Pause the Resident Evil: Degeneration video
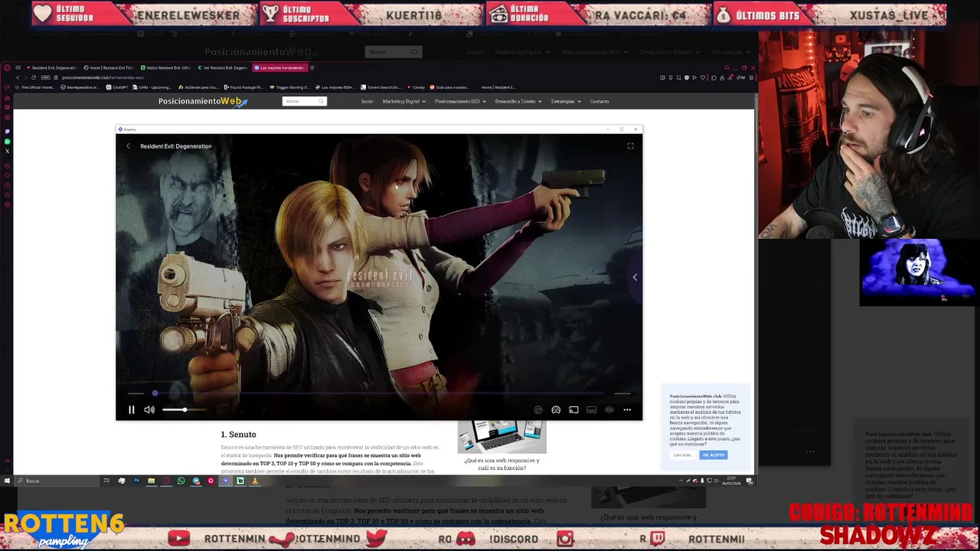 click(131, 410)
